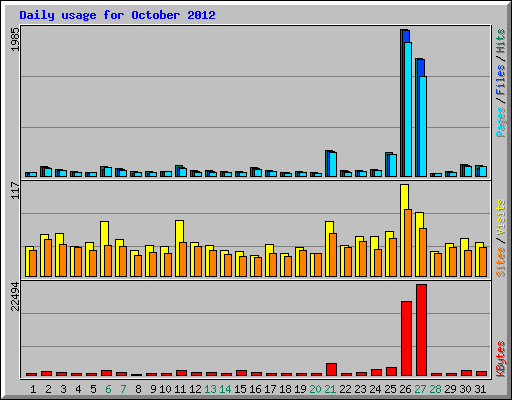Click day label 6 on the x-axis

pos(108,389)
